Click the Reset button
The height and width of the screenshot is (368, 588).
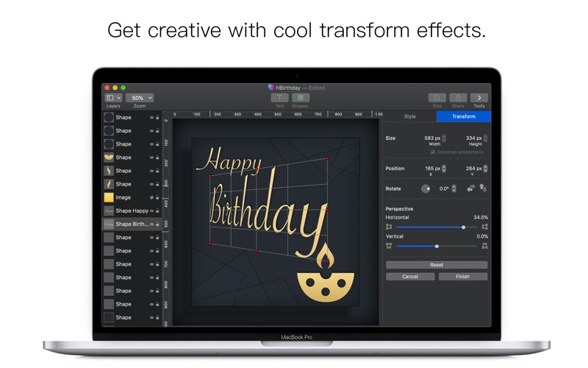437,265
